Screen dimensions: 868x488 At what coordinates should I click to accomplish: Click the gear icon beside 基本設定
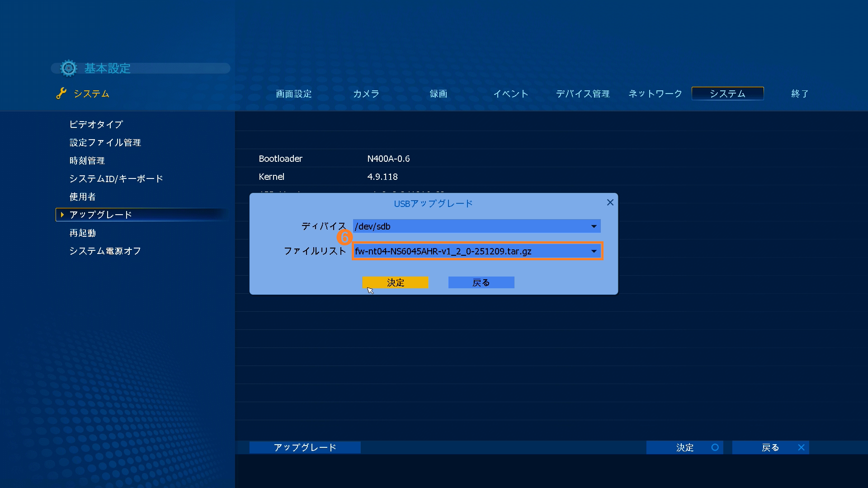tap(69, 68)
